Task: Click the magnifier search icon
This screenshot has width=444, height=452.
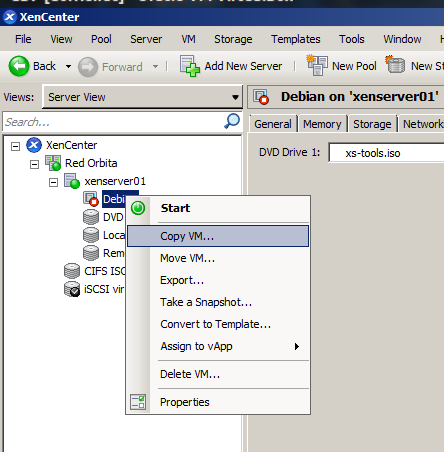Action: (x=232, y=121)
